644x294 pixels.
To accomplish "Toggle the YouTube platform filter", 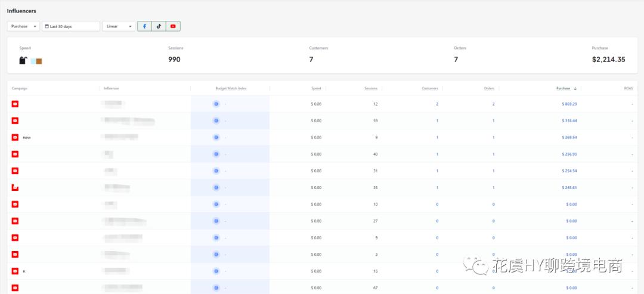I will [x=173, y=26].
